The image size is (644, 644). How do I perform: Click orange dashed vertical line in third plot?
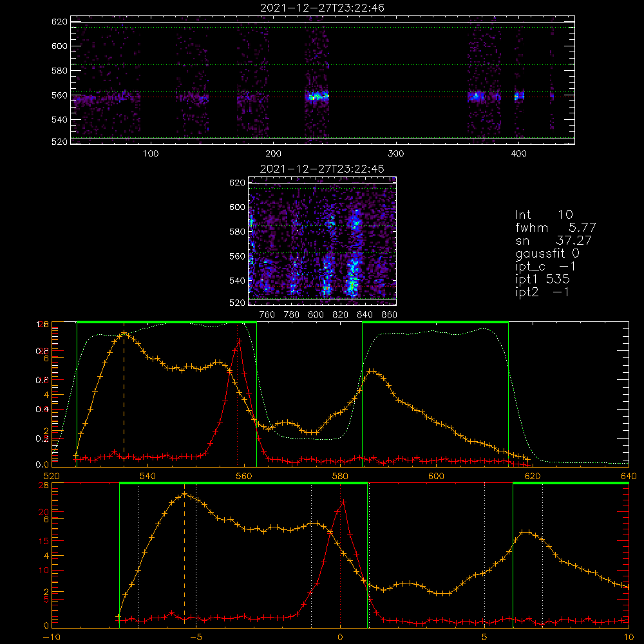pos(124,399)
